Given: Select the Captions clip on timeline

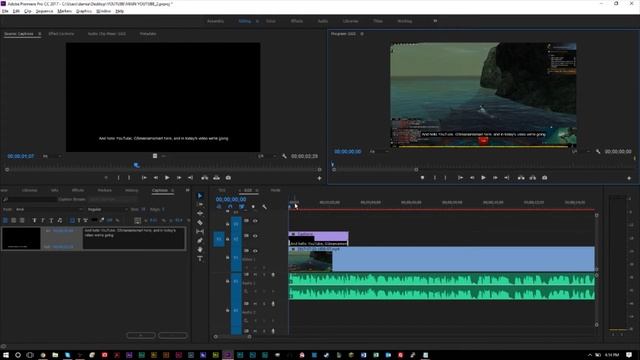Looking at the screenshot, I should 318,239.
